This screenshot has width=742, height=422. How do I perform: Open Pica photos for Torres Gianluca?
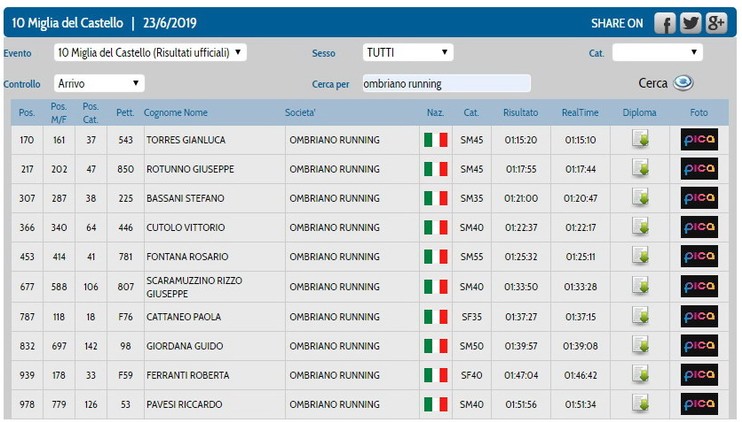click(699, 139)
